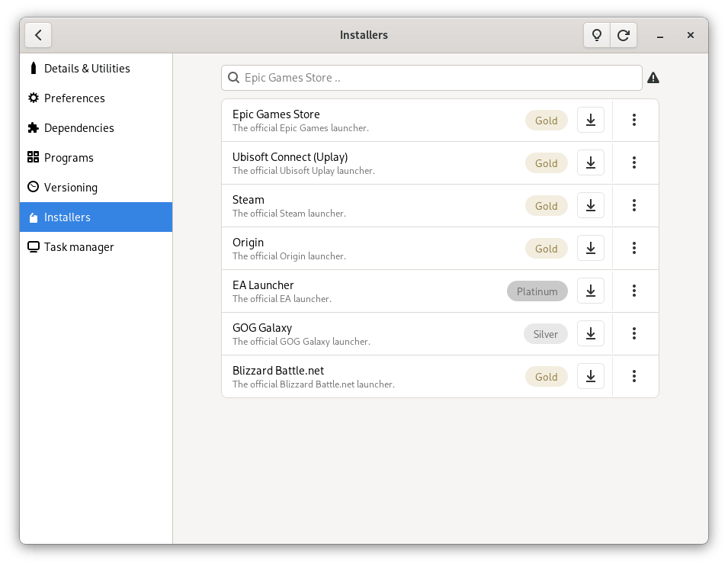
Task: Expand options menu for Blizzard Battle.net
Action: (633, 376)
